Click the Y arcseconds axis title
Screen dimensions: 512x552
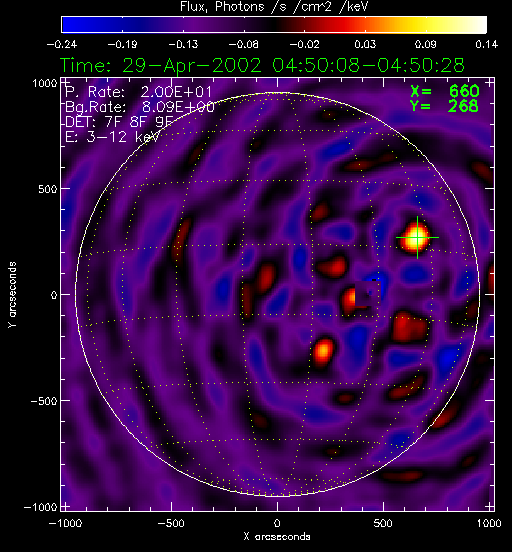click(12, 295)
